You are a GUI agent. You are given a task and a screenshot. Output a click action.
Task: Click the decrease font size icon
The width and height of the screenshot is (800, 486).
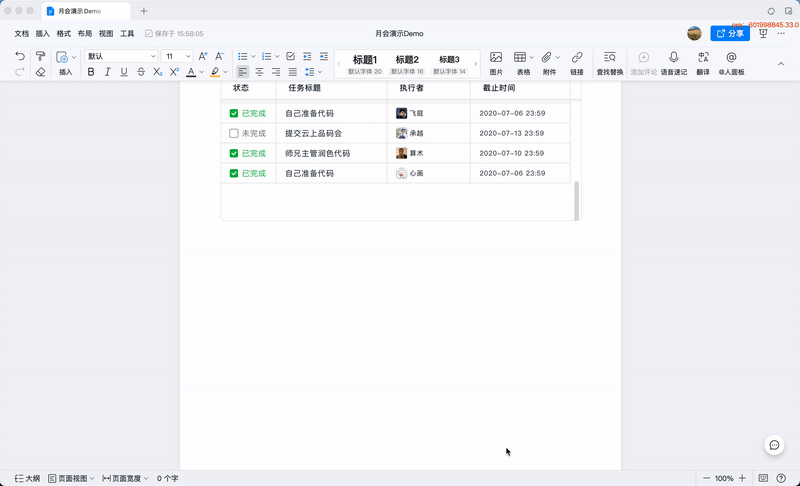tap(219, 56)
